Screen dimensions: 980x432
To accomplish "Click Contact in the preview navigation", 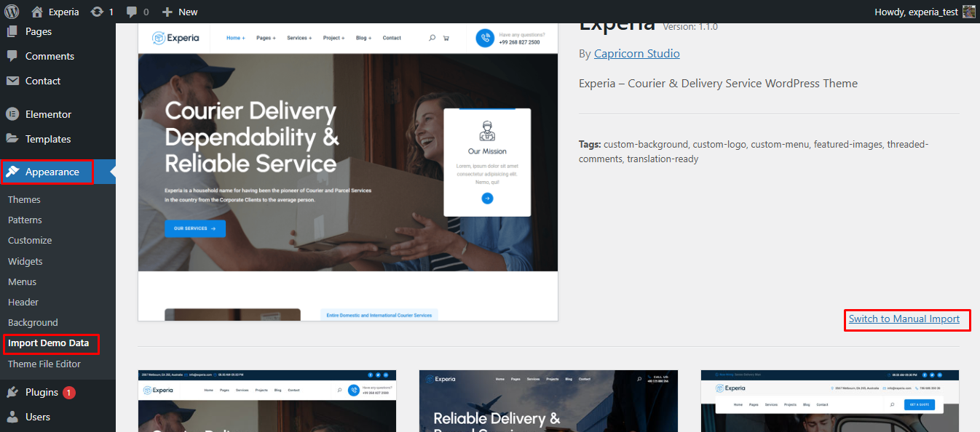I will point(392,38).
